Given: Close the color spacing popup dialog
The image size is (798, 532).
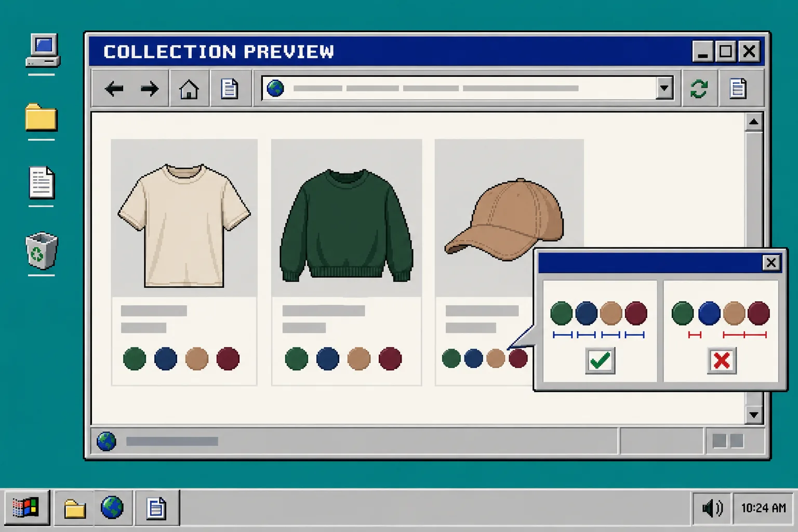Looking at the screenshot, I should pyautogui.click(x=771, y=263).
